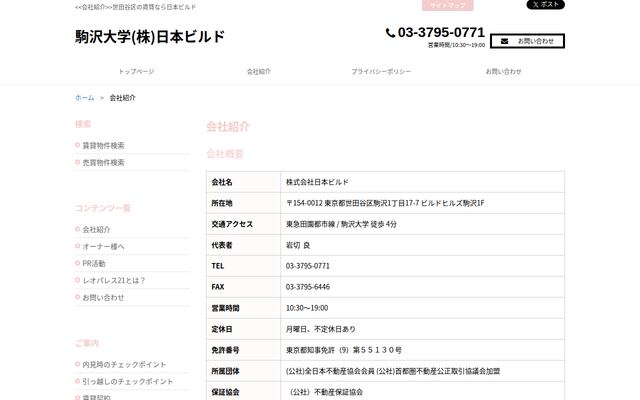Click the FAX value 03-3795-6446

[422, 287]
